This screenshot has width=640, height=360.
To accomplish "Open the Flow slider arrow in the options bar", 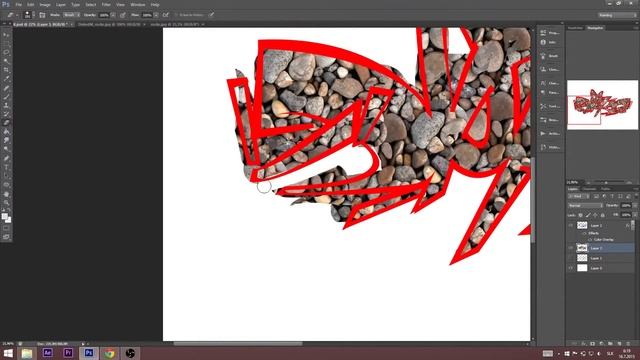I will tap(156, 15).
